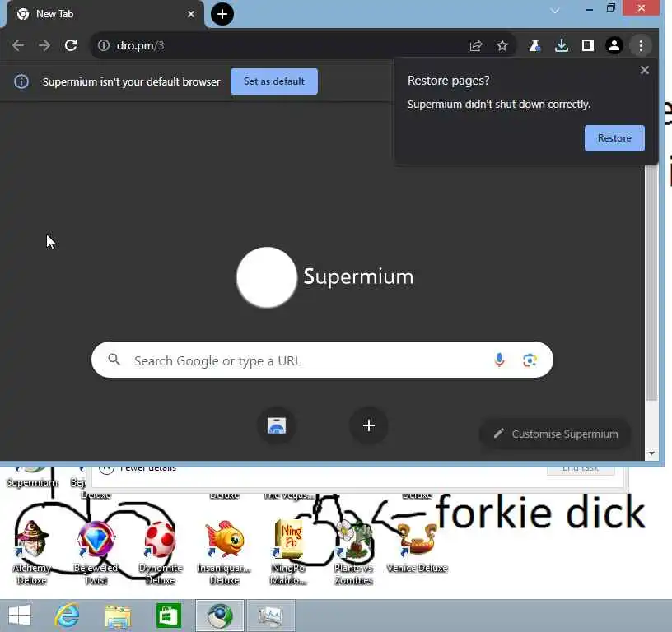Focus the Search Google or type a URL box

tap(322, 360)
